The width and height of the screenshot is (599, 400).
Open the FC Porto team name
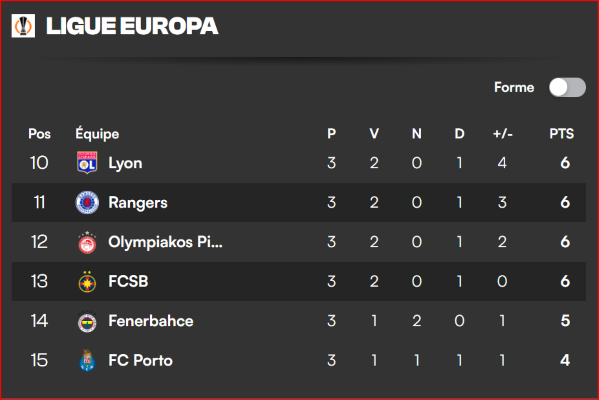pyautogui.click(x=141, y=360)
